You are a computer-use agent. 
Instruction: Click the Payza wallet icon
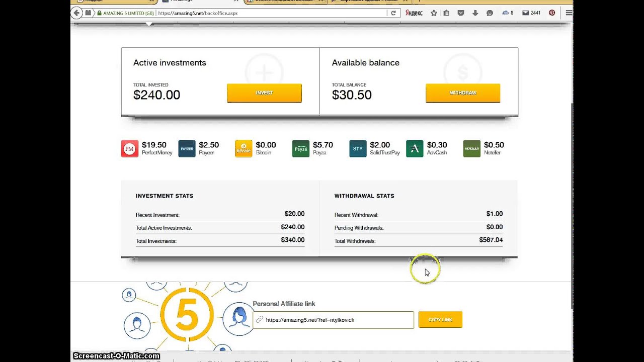[x=301, y=149]
